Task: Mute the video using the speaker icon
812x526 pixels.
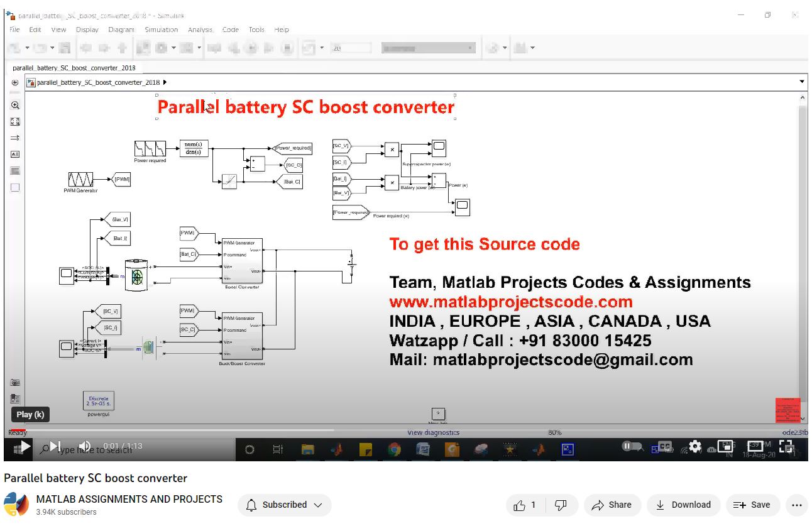Action: (x=85, y=446)
